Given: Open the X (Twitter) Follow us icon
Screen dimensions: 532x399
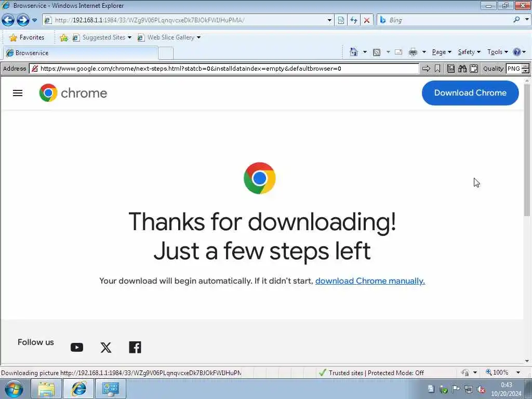Looking at the screenshot, I should tap(106, 348).
